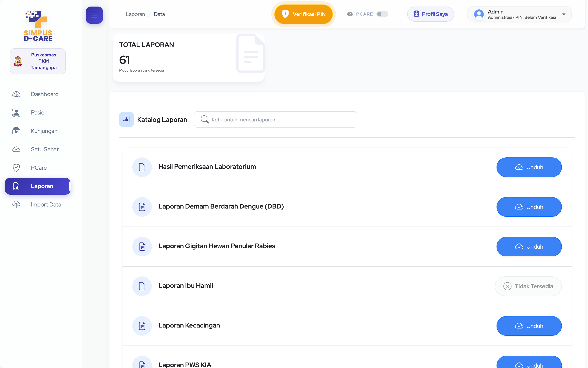The image size is (588, 368).
Task: Click the Laporan breadcrumb link
Action: coord(135,14)
